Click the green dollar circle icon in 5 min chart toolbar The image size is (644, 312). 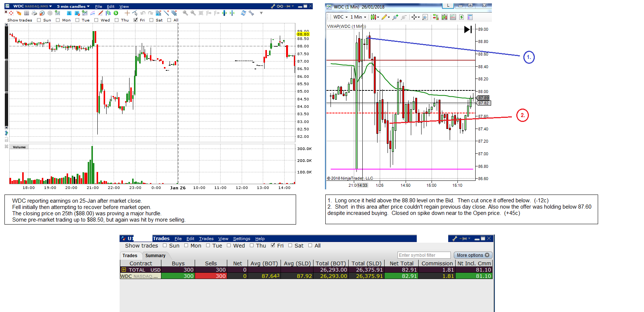click(116, 13)
